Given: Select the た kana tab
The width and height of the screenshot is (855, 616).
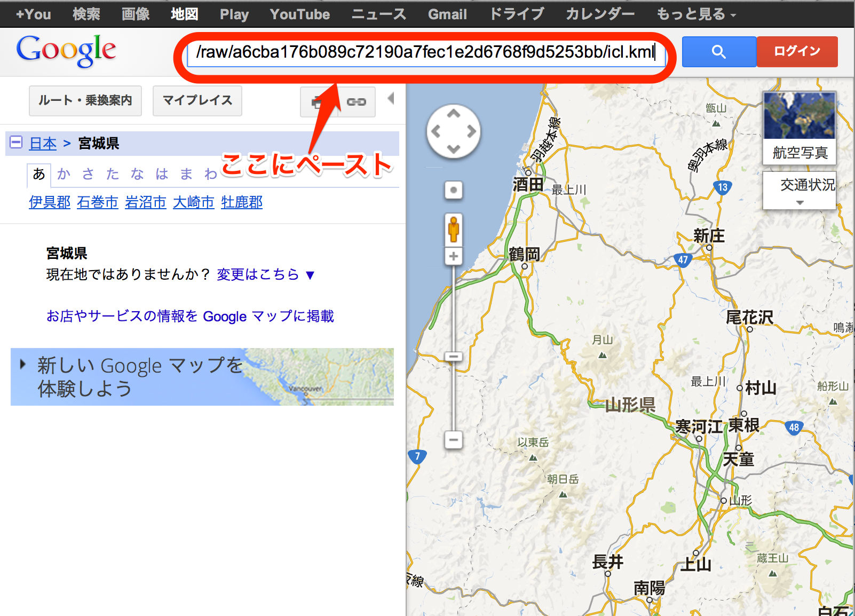Looking at the screenshot, I should pyautogui.click(x=113, y=174).
